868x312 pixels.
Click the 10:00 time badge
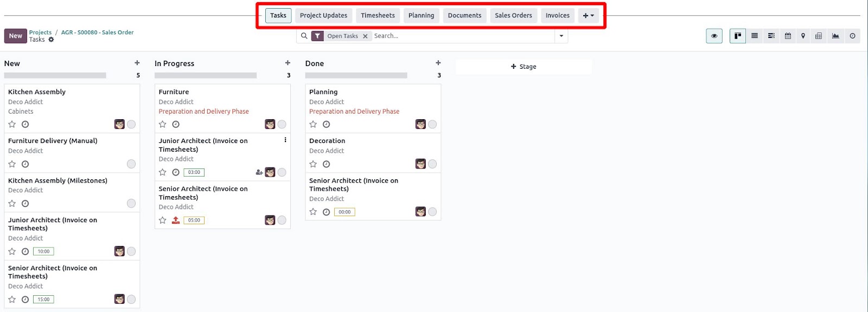click(43, 251)
